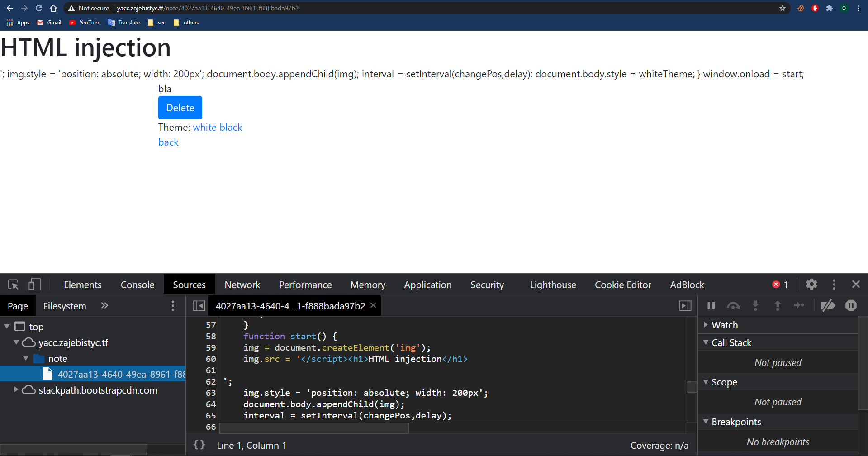Open the red AdBlock extension icon
This screenshot has height=456, width=868.
[815, 8]
